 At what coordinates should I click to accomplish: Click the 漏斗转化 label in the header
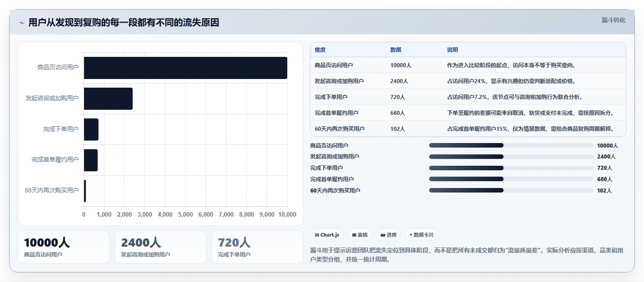pyautogui.click(x=613, y=20)
